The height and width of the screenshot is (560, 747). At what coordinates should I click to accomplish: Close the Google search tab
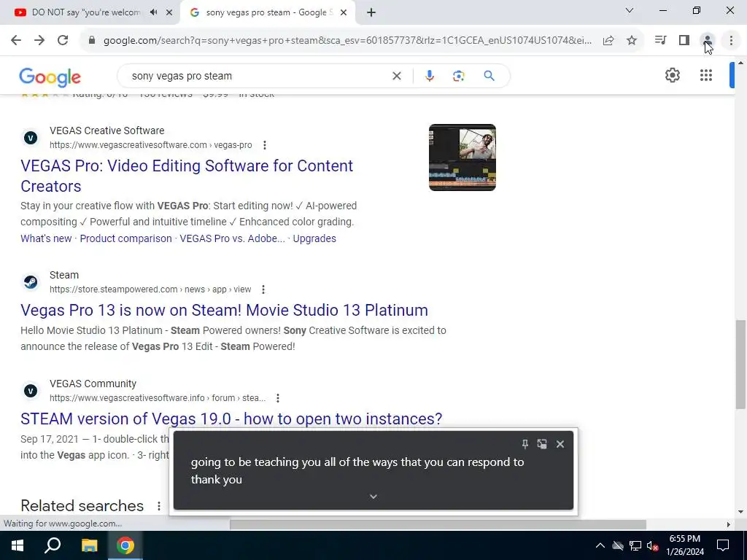pyautogui.click(x=344, y=12)
